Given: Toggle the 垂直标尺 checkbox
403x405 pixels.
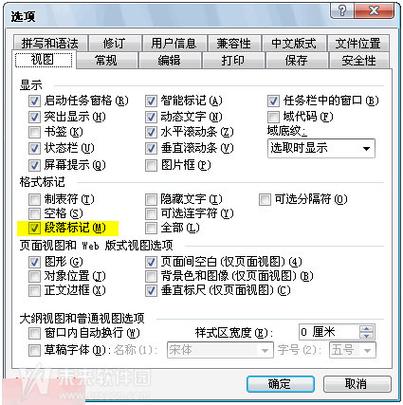Looking at the screenshot, I should coord(151,291).
